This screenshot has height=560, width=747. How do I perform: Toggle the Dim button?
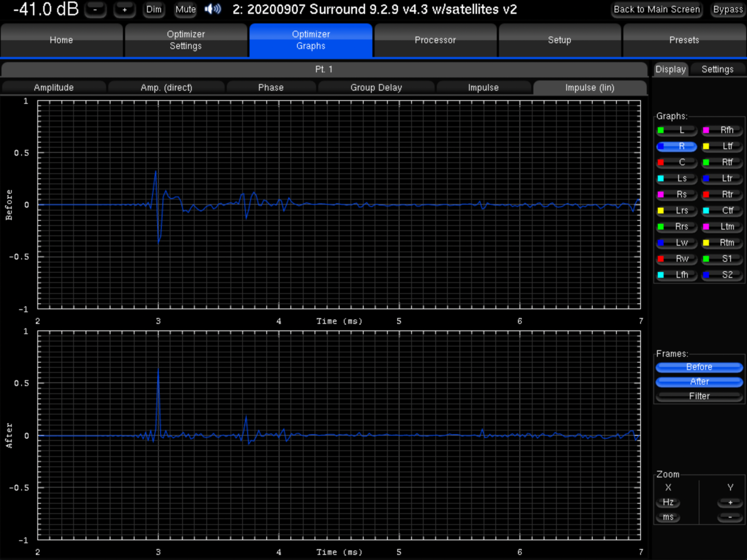pos(154,9)
